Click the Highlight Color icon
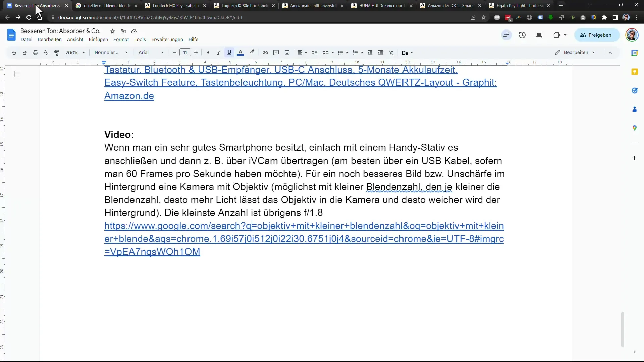 click(x=252, y=53)
